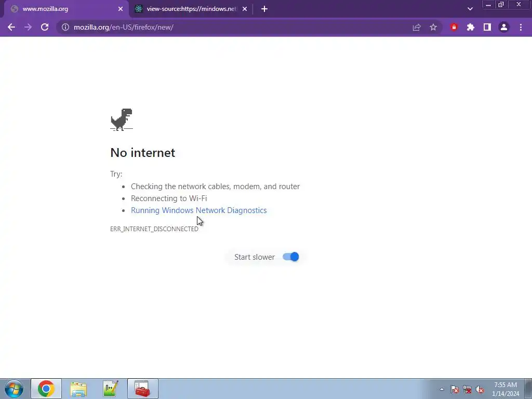Share this page icon
This screenshot has height=399, width=532.
click(x=416, y=27)
